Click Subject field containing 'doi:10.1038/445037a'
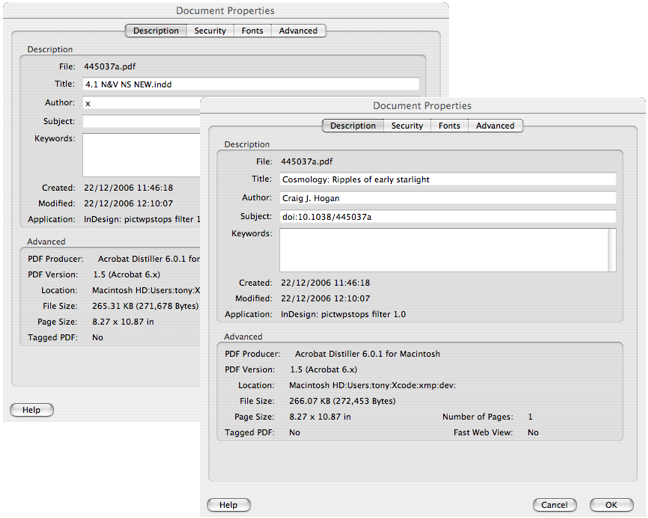 click(x=446, y=216)
